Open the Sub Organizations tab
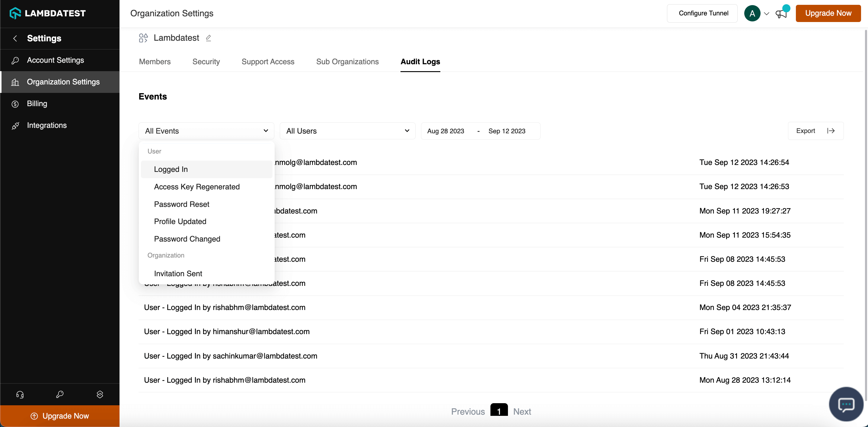Viewport: 868px width, 427px height. [347, 62]
